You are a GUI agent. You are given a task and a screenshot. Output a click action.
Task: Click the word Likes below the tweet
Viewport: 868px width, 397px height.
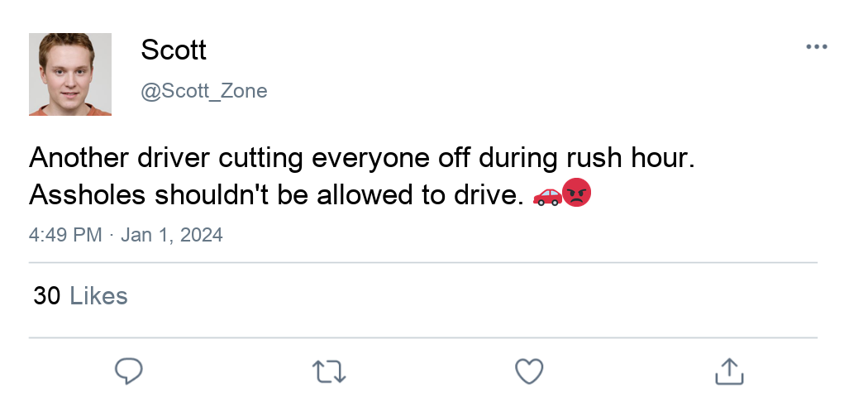tap(98, 296)
